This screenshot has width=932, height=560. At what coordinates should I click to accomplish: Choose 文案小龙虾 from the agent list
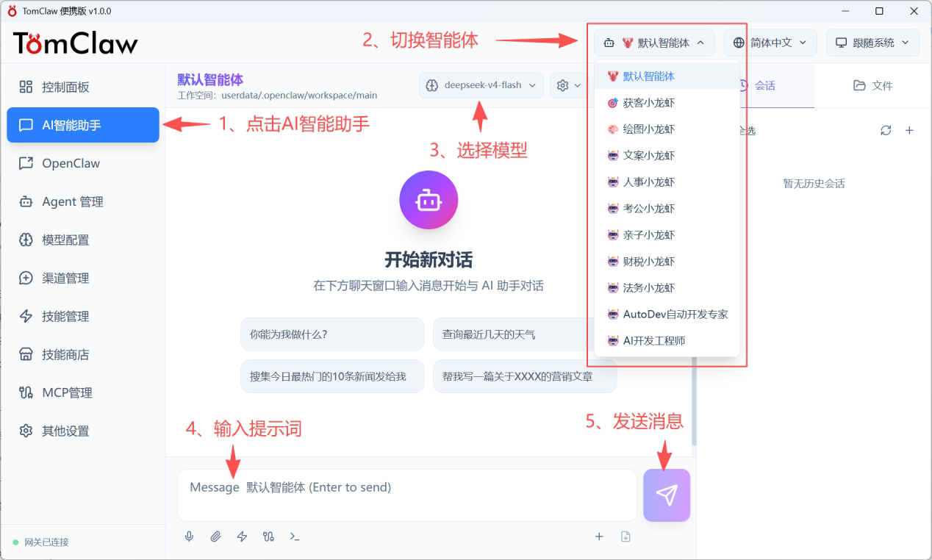[667, 156]
